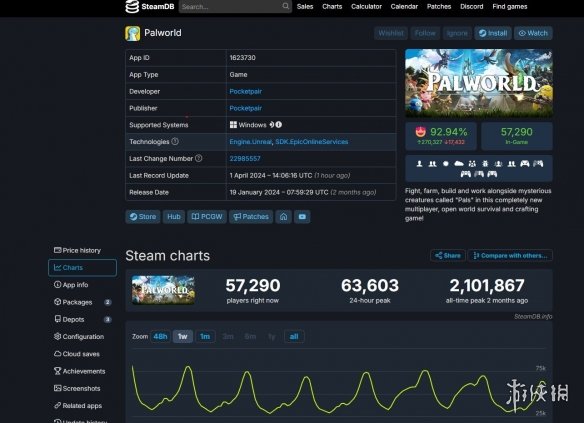This screenshot has height=423, width=584.
Task: Click the Last Change Number help icon
Action: (199, 158)
